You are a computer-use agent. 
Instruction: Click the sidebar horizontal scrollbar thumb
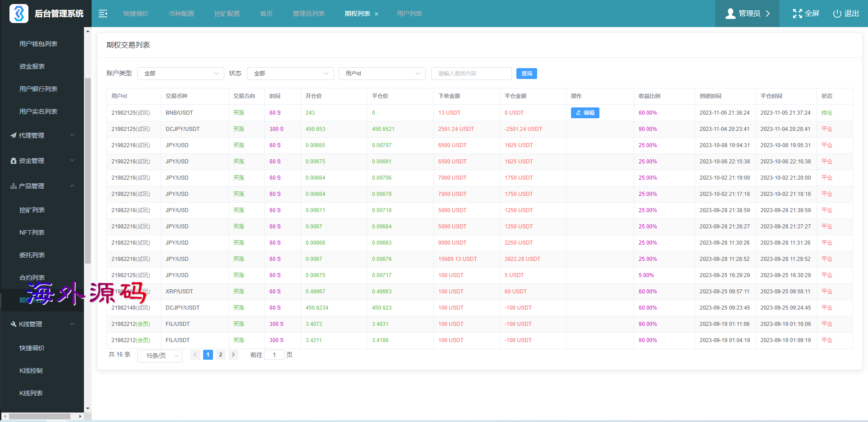[40, 416]
